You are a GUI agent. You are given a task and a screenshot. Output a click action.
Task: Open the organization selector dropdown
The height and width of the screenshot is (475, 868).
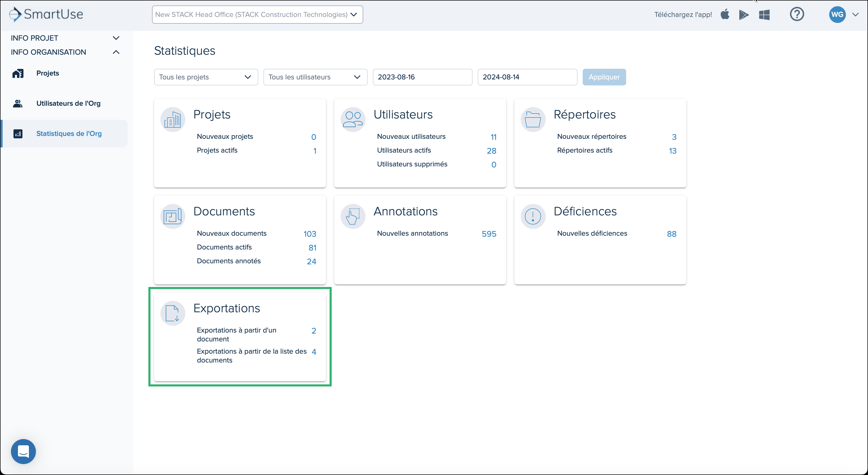257,15
